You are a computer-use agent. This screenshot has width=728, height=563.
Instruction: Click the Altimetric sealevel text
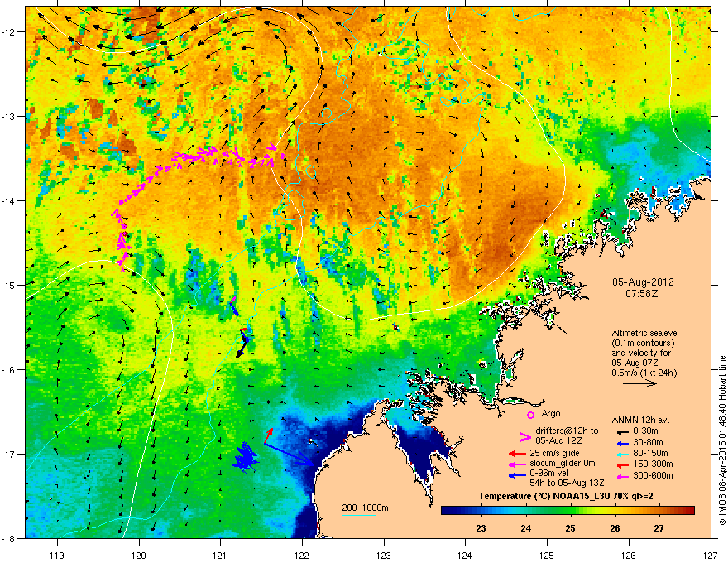pos(645,333)
